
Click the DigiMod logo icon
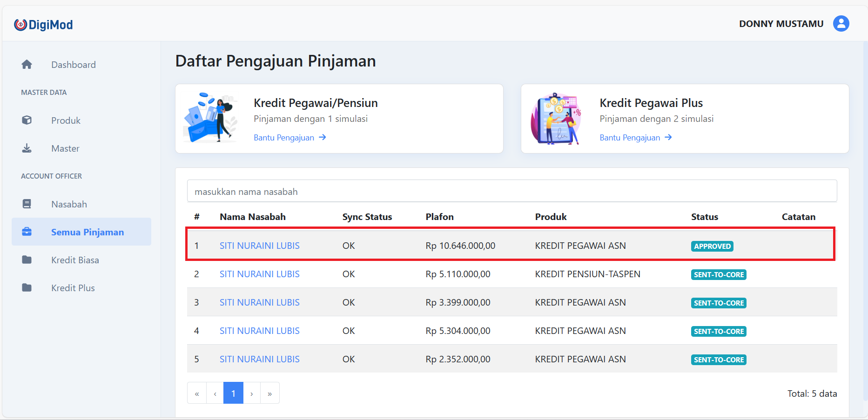(20, 25)
